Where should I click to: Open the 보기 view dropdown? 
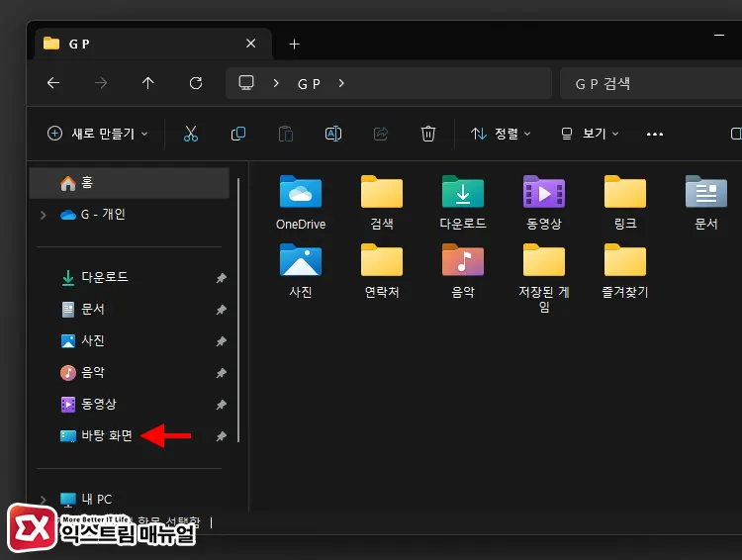tap(590, 134)
